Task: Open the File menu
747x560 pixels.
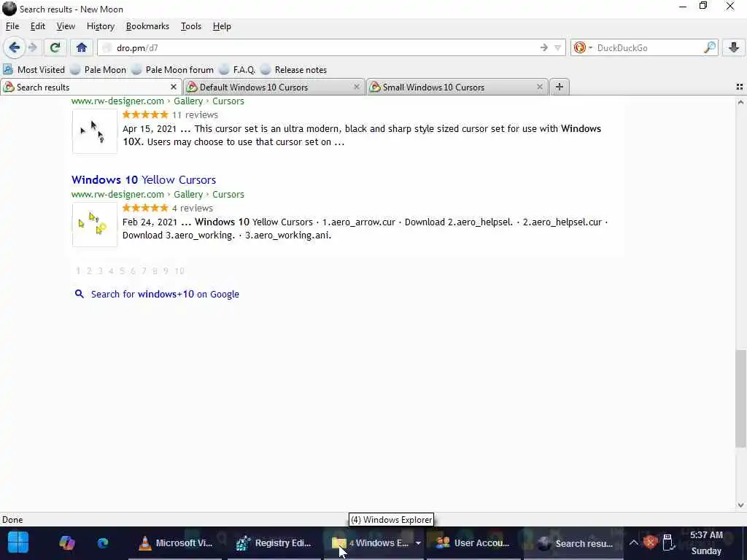Action: point(12,26)
